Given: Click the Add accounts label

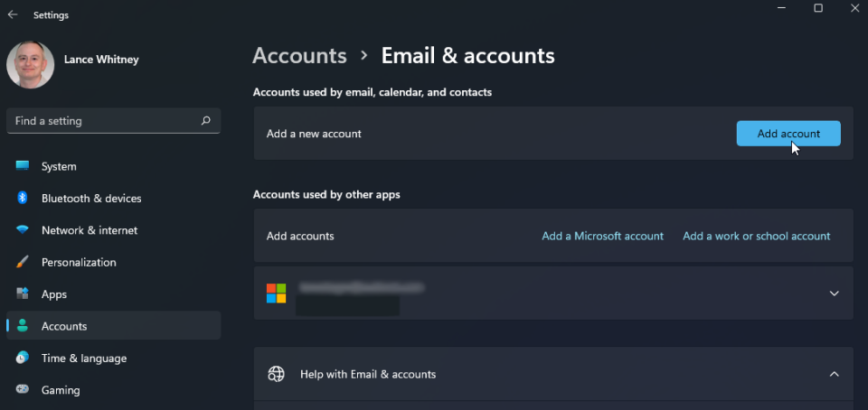Looking at the screenshot, I should [x=300, y=236].
